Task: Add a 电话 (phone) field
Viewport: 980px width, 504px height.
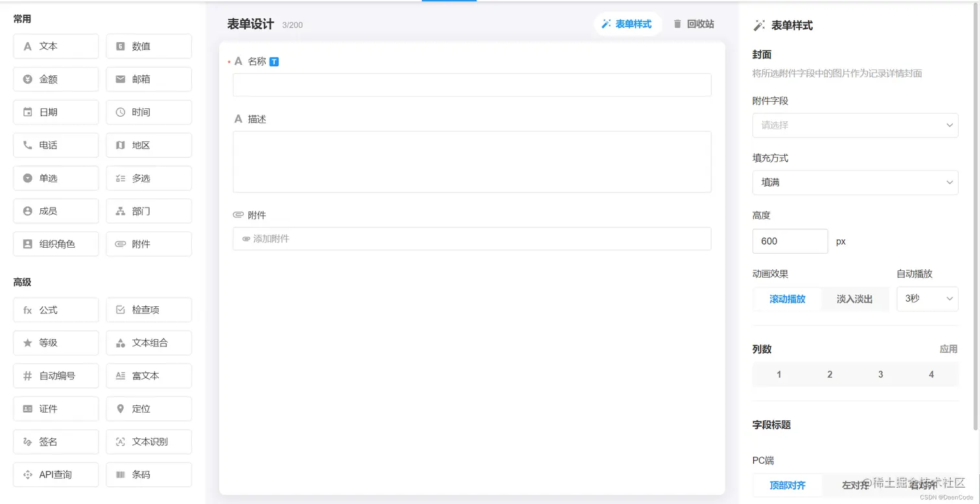Action: [55, 145]
